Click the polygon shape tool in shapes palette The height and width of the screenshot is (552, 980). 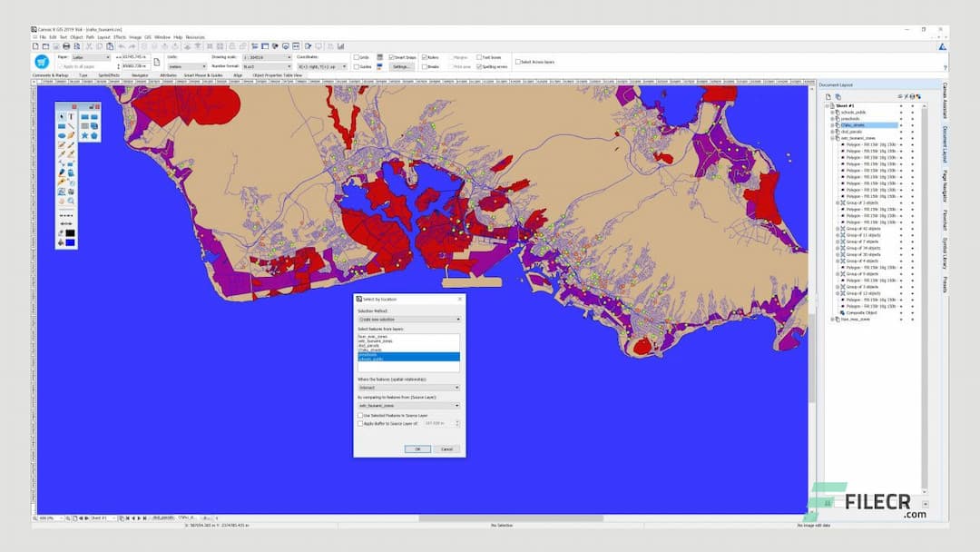click(94, 135)
